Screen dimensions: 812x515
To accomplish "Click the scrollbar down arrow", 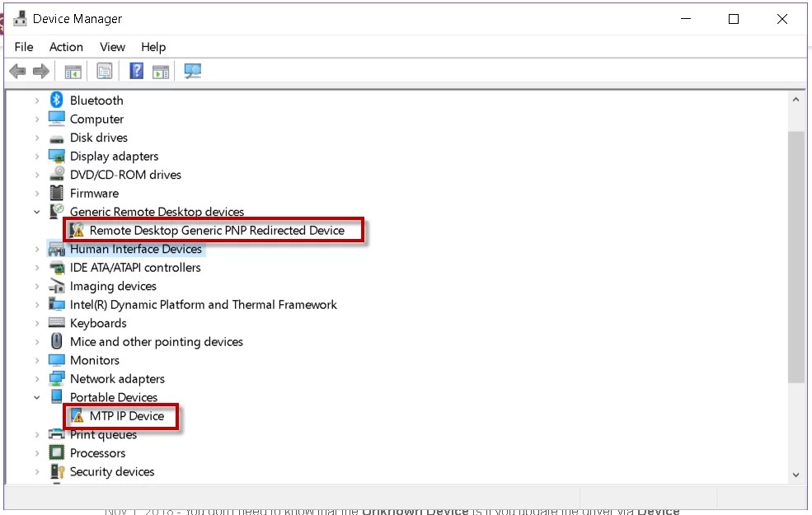I will coord(796,475).
